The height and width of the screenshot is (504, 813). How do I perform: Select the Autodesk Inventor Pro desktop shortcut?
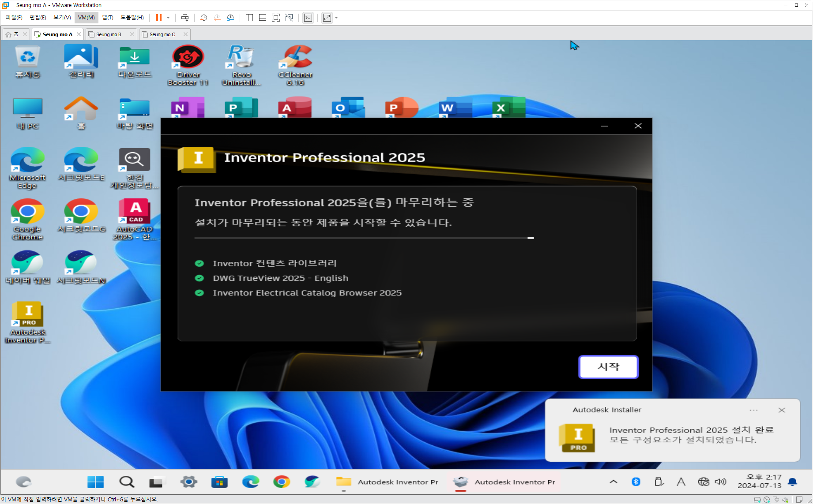(27, 322)
